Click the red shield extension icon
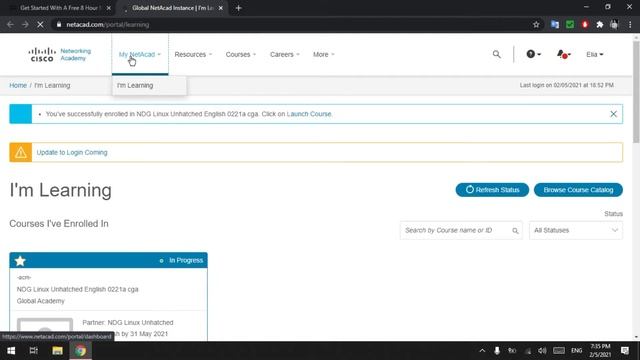The width and height of the screenshot is (640, 360). pyautogui.click(x=585, y=24)
